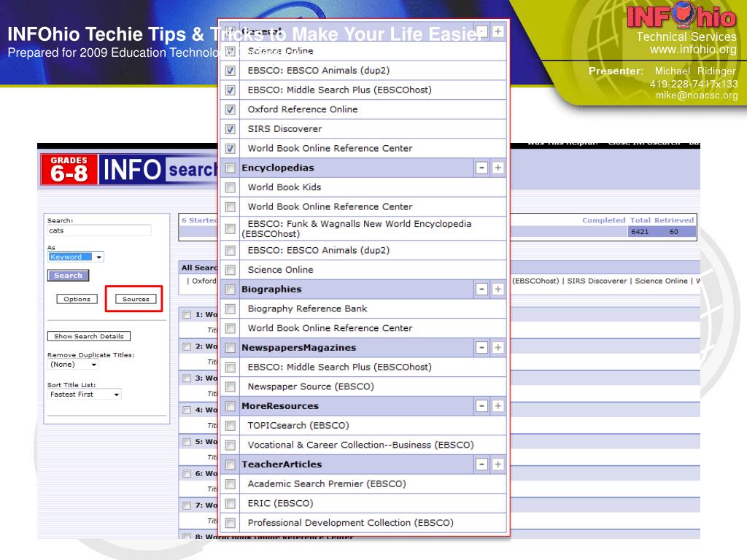Click the search text field containing cats
This screenshot has height=560, width=747.
99,230
